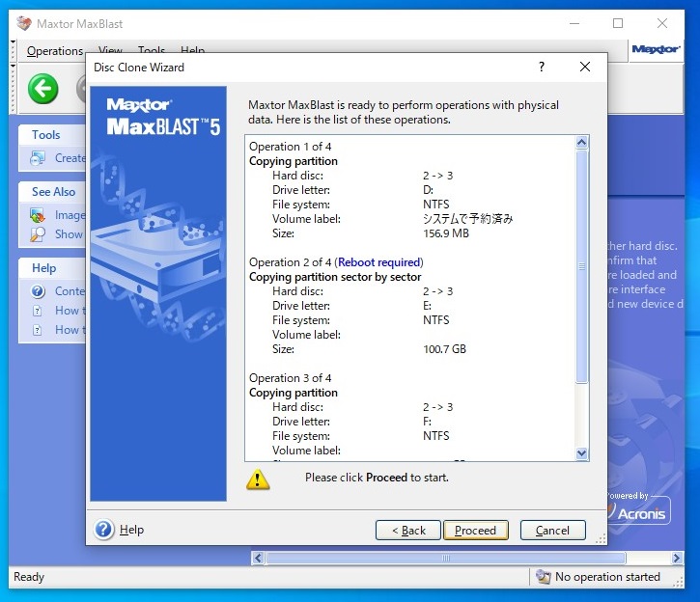Screen dimensions: 700x602
Task: Click the Tools panel header
Action: click(x=46, y=135)
